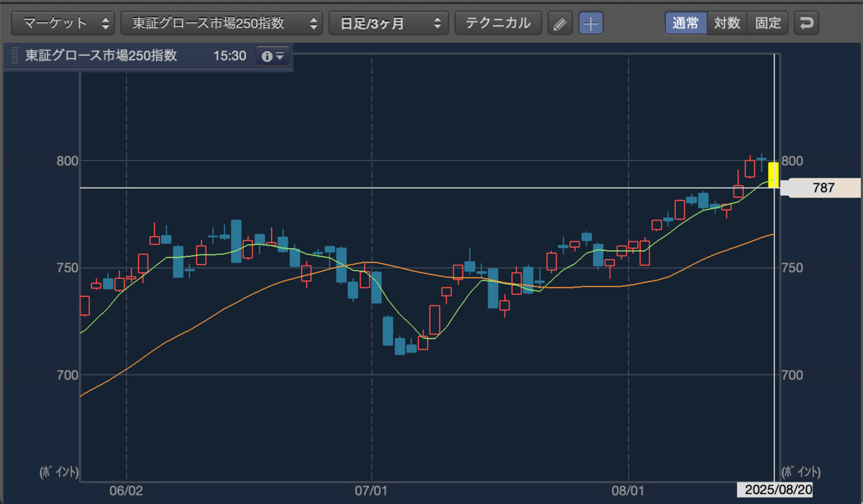
Task: Click the panel drag handle beside 東証グロース市場250指数
Action: (x=14, y=56)
